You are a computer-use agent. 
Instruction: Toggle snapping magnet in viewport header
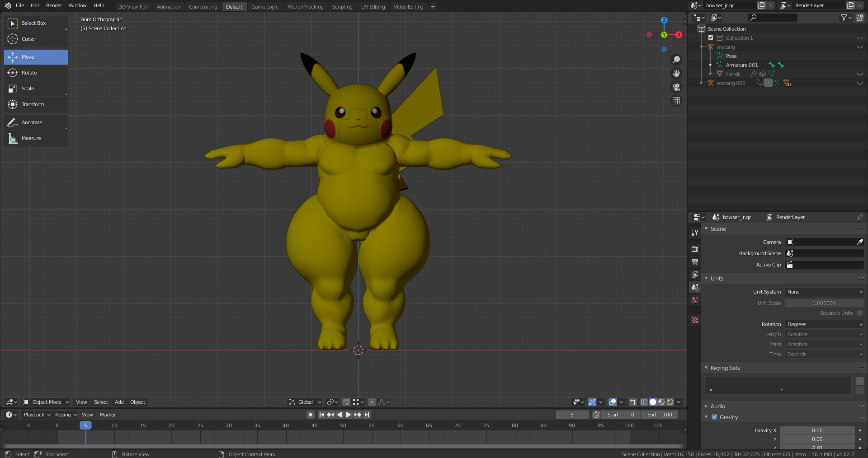tap(346, 402)
